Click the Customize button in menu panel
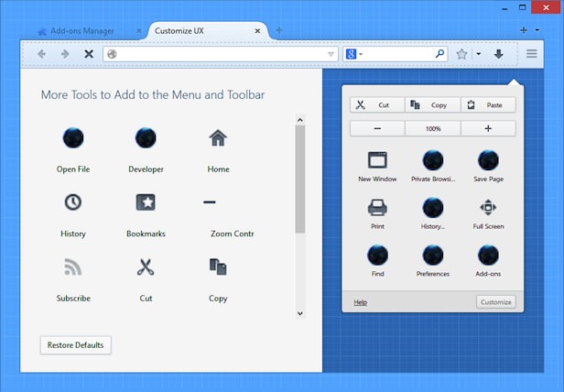 (x=495, y=302)
